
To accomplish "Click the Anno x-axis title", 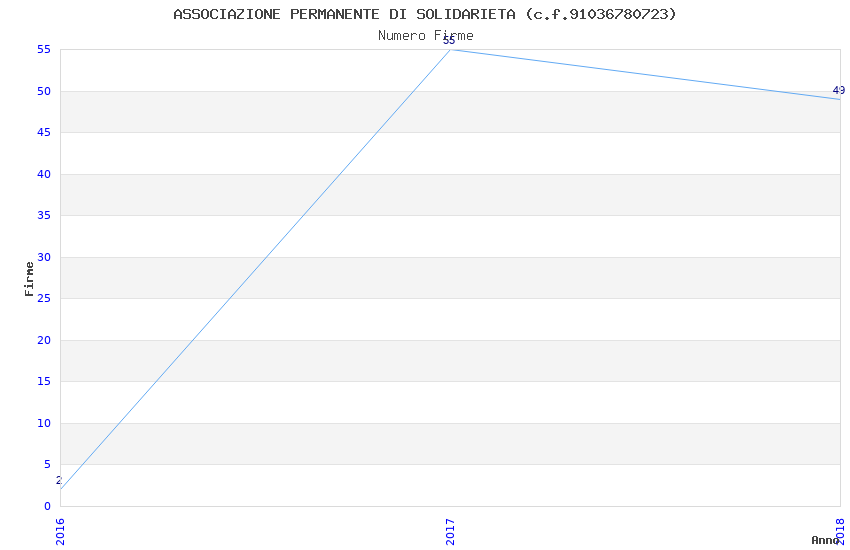I will (825, 540).
